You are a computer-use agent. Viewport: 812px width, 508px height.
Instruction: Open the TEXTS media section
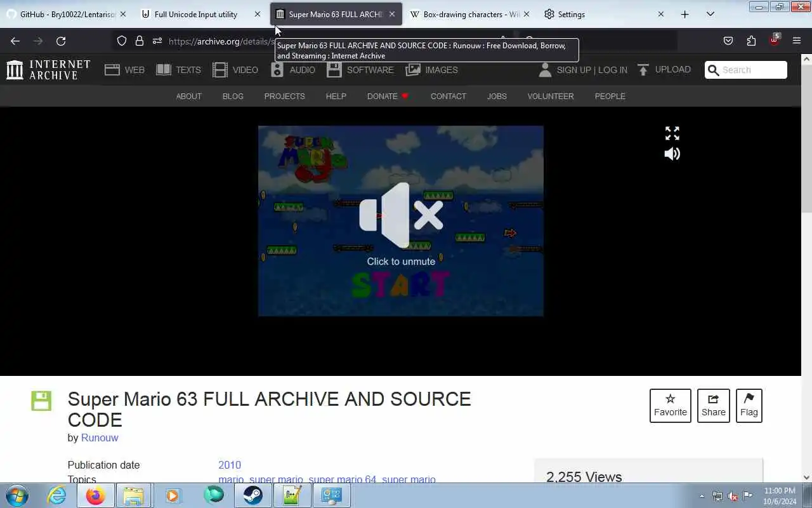point(178,70)
